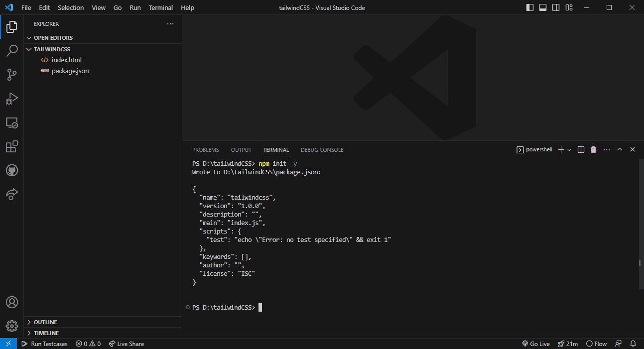
Task: Open package.json in the explorer
Action: 70,71
